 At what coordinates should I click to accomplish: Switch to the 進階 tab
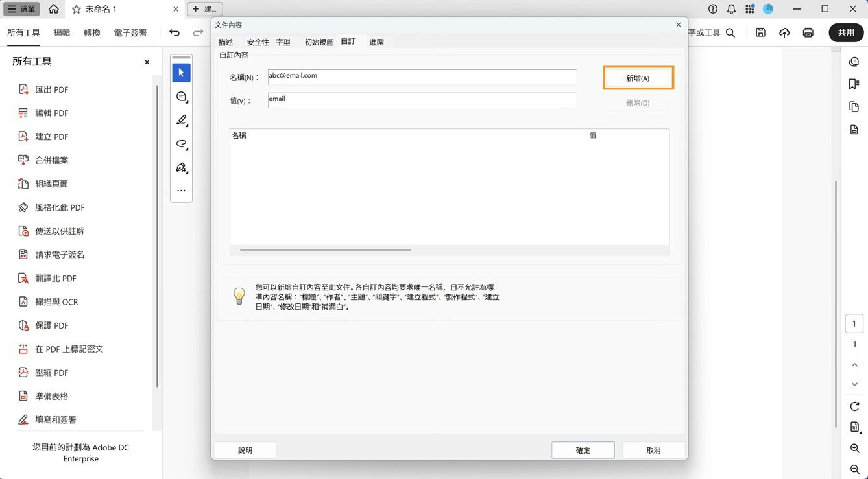point(376,41)
